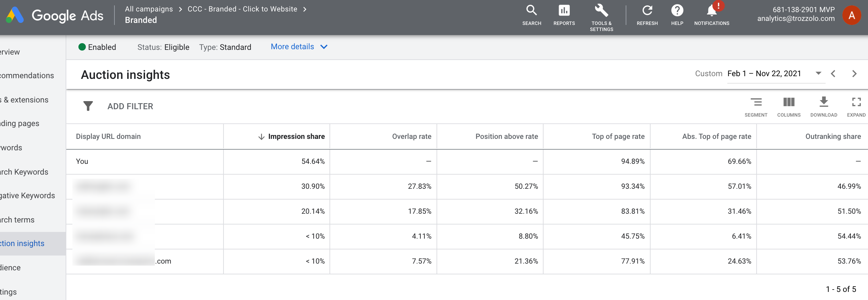Sort by Outranking share column
Image resolution: width=868 pixels, height=300 pixels.
(833, 136)
